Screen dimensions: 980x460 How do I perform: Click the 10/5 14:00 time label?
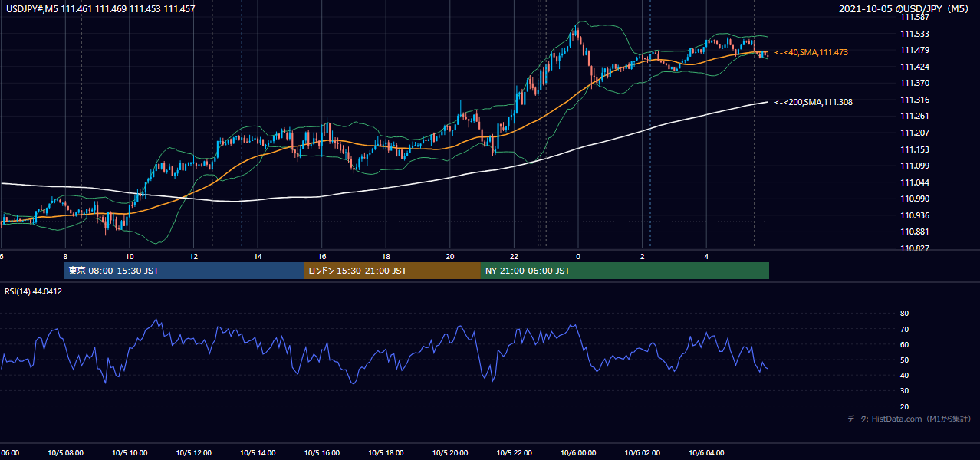258,452
